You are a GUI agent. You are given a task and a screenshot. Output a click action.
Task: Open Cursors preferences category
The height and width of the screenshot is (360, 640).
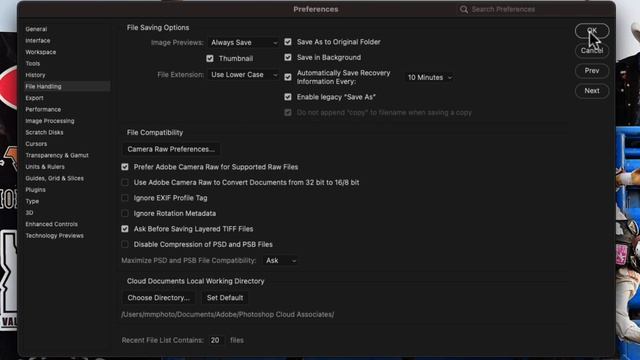(36, 144)
